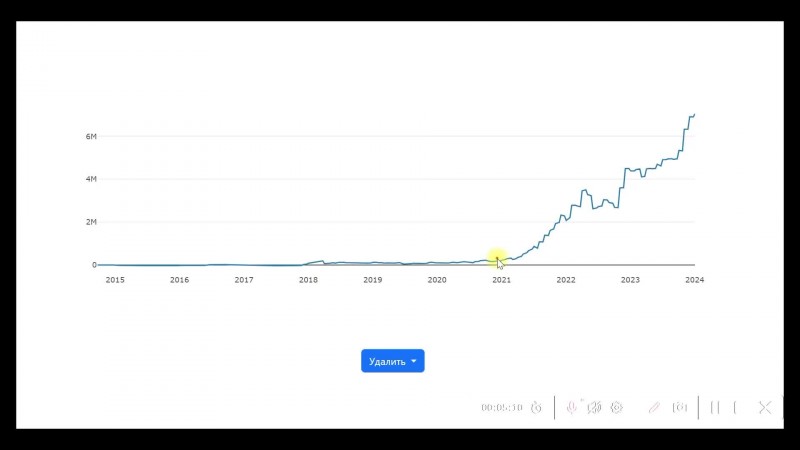
Task: Take a screenshot with the camera icon
Action: 681,407
